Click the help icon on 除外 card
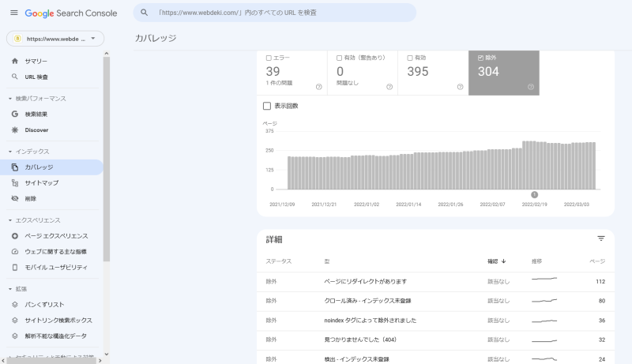The image size is (632, 364). pyautogui.click(x=530, y=87)
